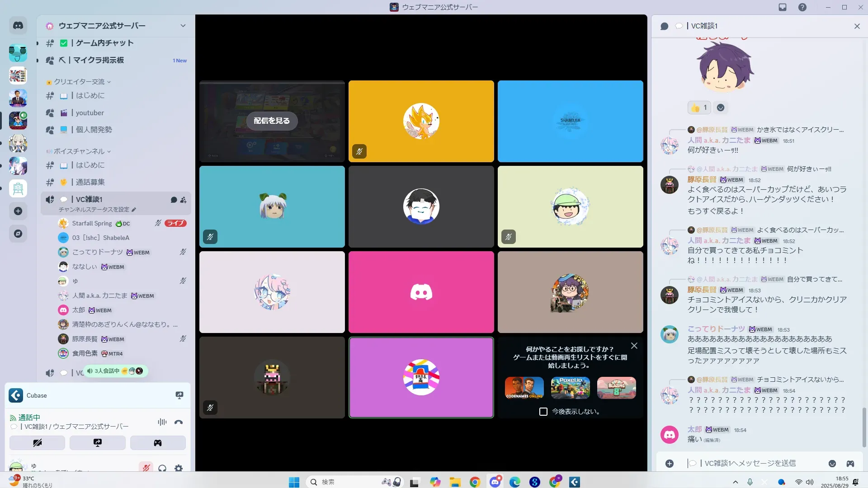Open emoji picker in chat input
This screenshot has height=488, width=868.
832,464
